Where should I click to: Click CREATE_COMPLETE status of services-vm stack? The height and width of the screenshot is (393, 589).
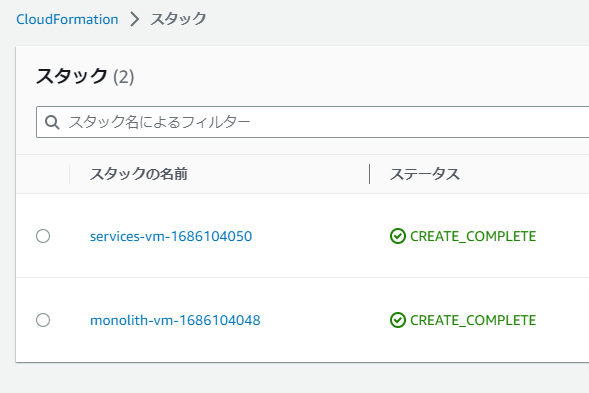coord(473,236)
